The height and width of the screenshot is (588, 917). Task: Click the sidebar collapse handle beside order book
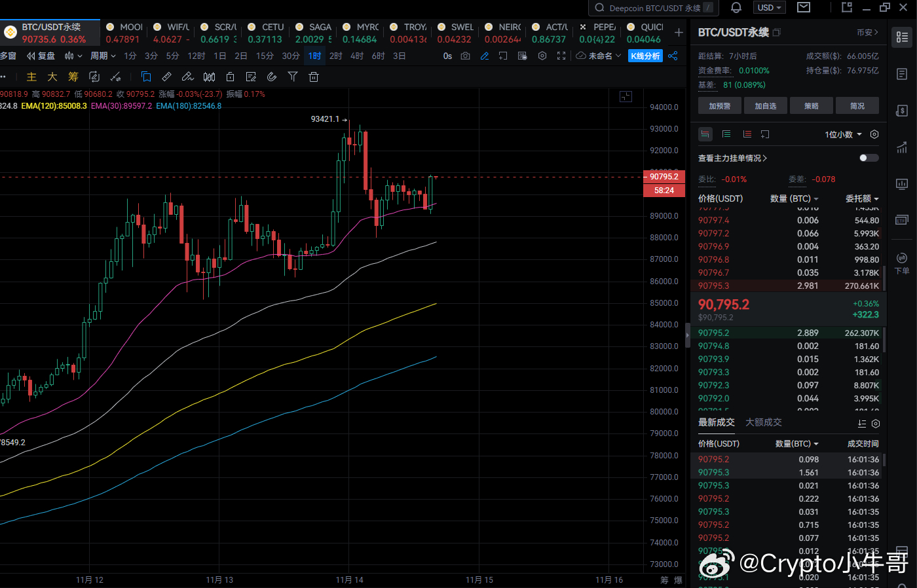pos(688,335)
